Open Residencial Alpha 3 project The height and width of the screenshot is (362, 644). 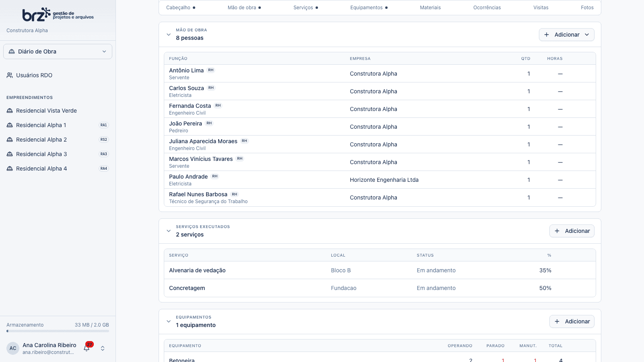click(58, 154)
